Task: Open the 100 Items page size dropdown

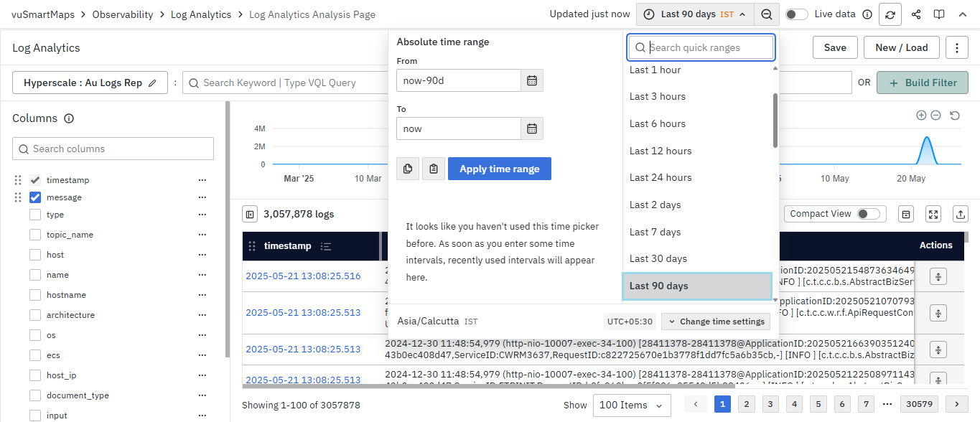Action: coord(631,405)
